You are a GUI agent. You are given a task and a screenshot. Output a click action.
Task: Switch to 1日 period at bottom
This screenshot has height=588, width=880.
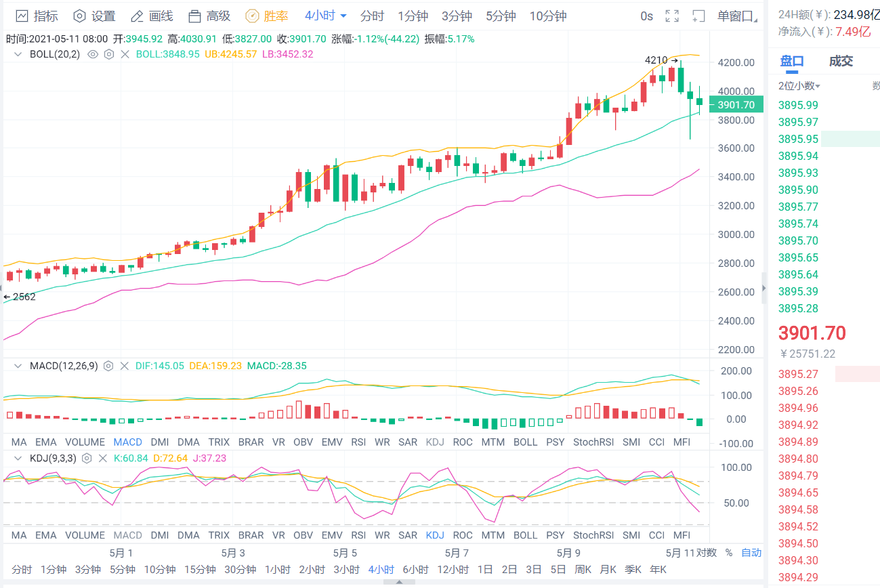coord(484,569)
